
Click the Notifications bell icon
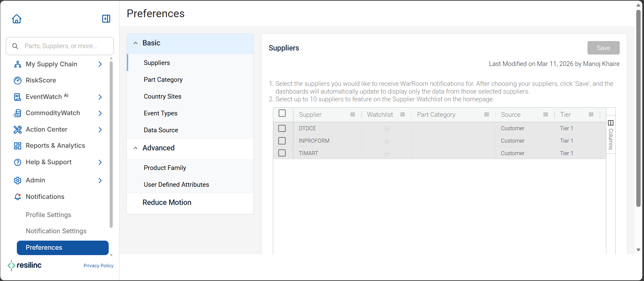[x=17, y=197]
